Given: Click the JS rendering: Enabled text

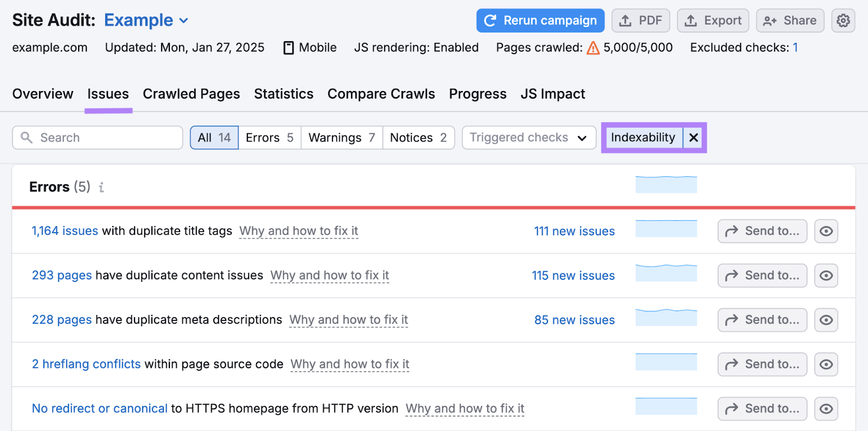Looking at the screenshot, I should click(416, 48).
